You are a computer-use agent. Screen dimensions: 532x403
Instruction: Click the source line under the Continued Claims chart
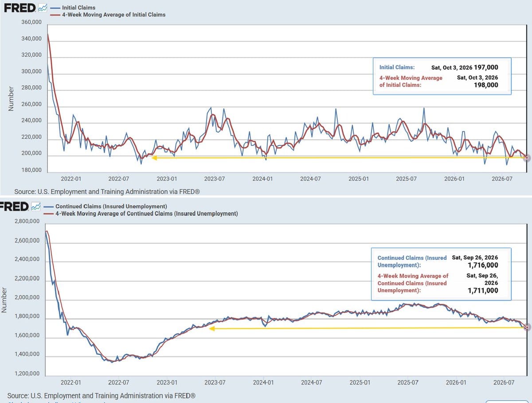101,395
